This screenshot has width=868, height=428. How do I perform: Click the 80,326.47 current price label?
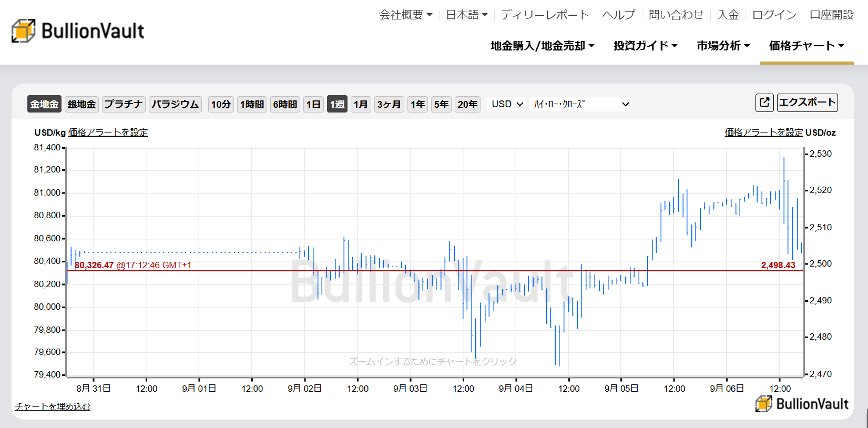(x=95, y=266)
